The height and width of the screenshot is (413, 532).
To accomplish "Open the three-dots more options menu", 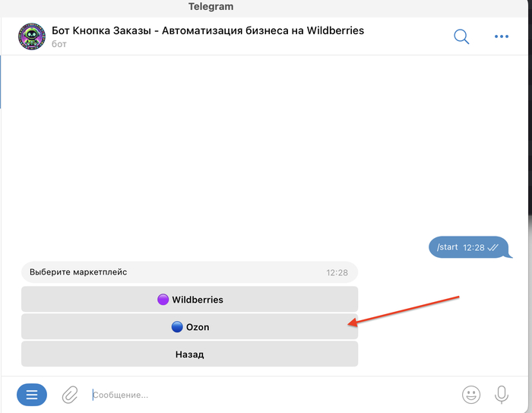I will pyautogui.click(x=502, y=37).
